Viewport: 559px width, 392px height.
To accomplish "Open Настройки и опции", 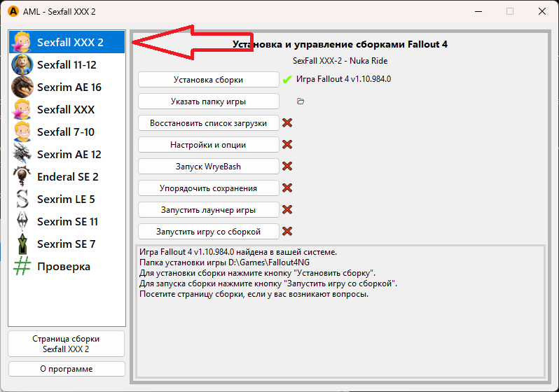I will click(208, 145).
